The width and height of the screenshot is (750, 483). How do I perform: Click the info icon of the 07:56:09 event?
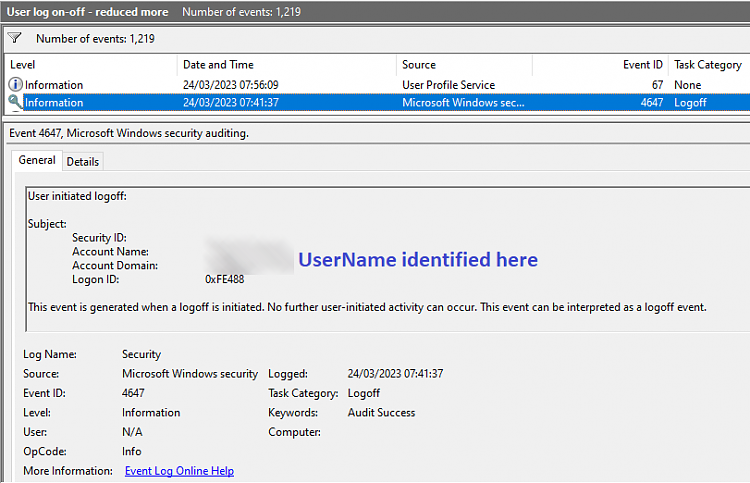pyautogui.click(x=15, y=85)
